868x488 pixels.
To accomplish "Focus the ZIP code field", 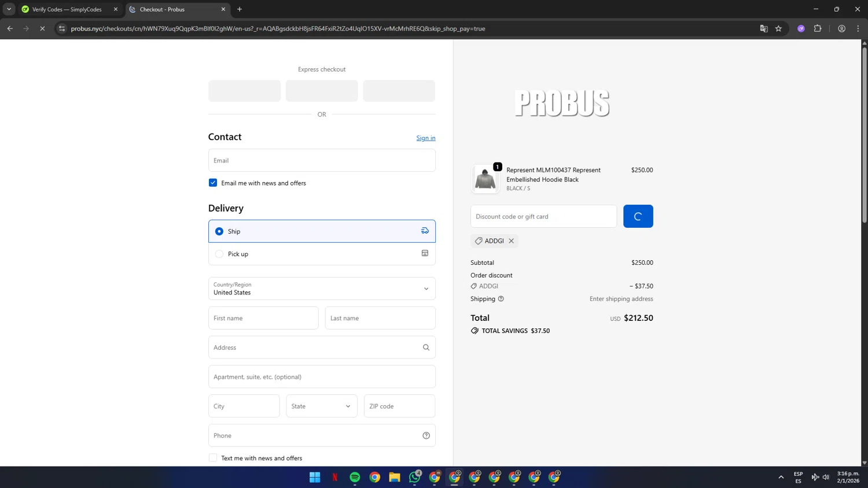I will 399,406.
